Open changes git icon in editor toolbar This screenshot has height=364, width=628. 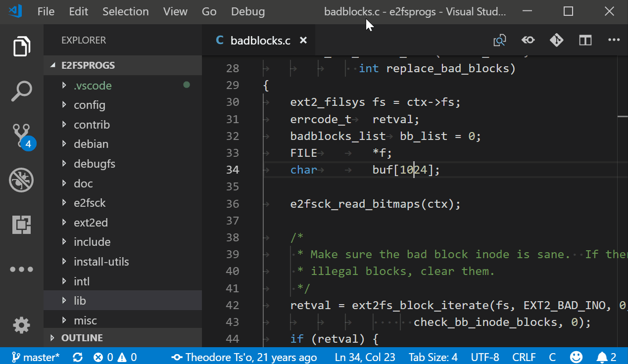[557, 40]
